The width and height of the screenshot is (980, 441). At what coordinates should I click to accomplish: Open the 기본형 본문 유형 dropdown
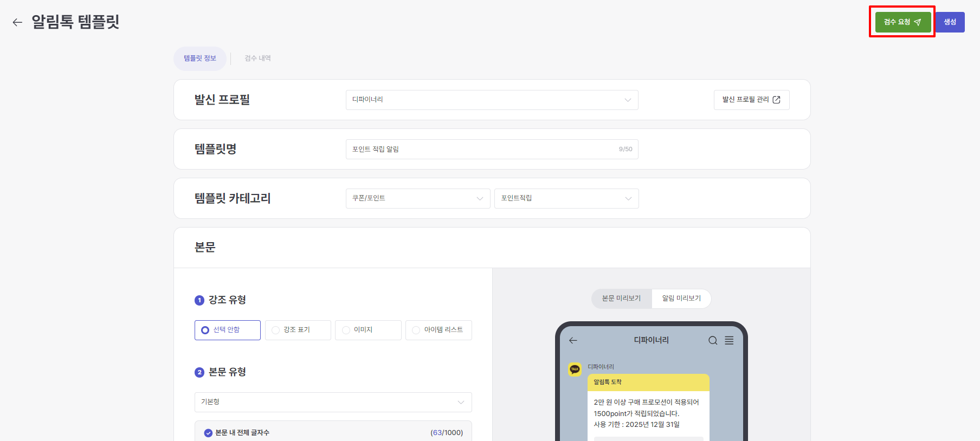pos(333,402)
